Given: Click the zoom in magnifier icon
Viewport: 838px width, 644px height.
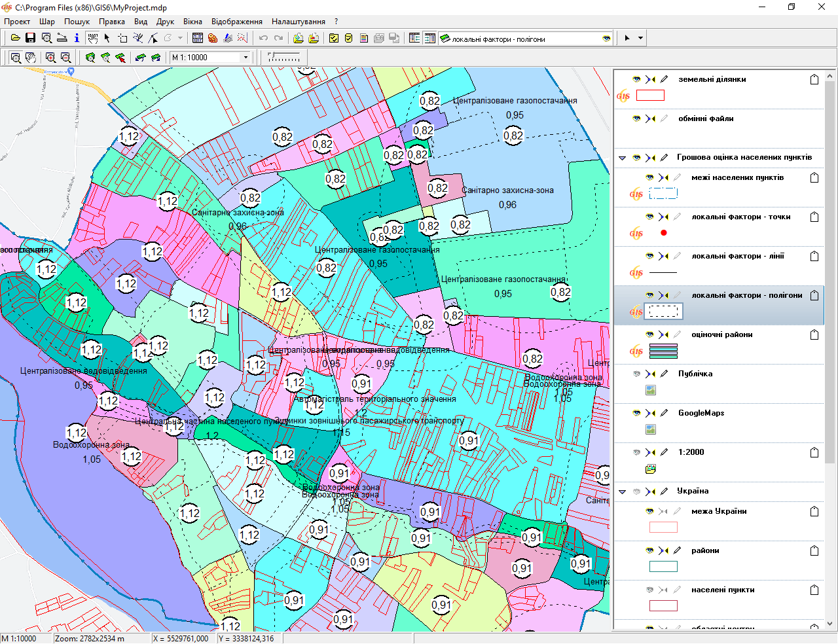Looking at the screenshot, I should (50, 58).
